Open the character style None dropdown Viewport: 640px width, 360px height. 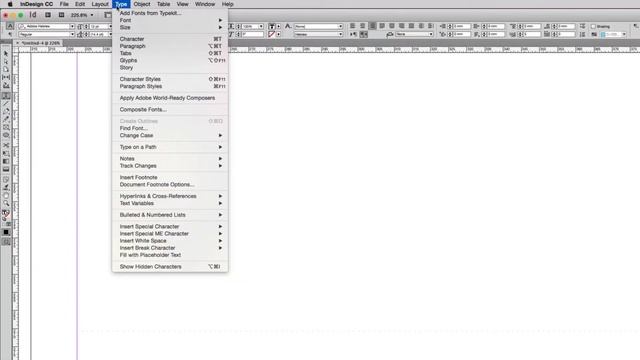[x=340, y=26]
